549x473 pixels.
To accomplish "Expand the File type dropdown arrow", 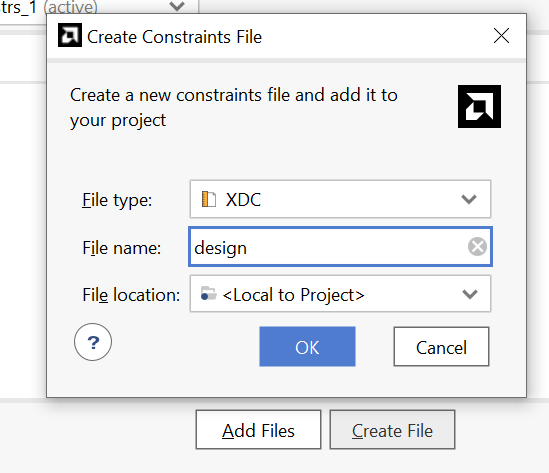I will [469, 199].
